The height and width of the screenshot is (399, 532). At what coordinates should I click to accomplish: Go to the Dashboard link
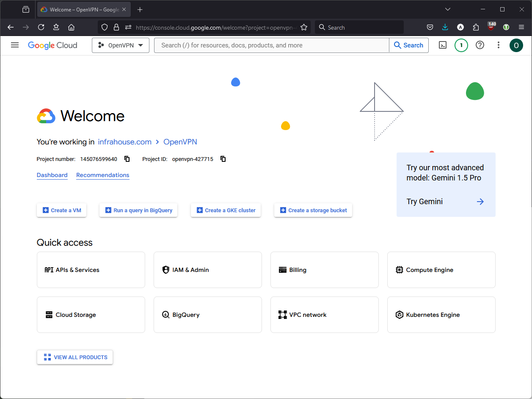(x=52, y=175)
